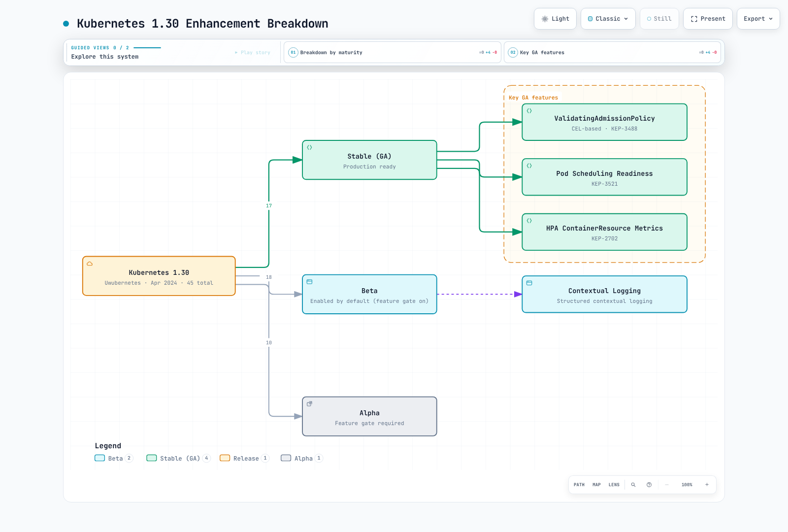Click the Key GA features group label
The image size is (788, 532).
coord(533,98)
